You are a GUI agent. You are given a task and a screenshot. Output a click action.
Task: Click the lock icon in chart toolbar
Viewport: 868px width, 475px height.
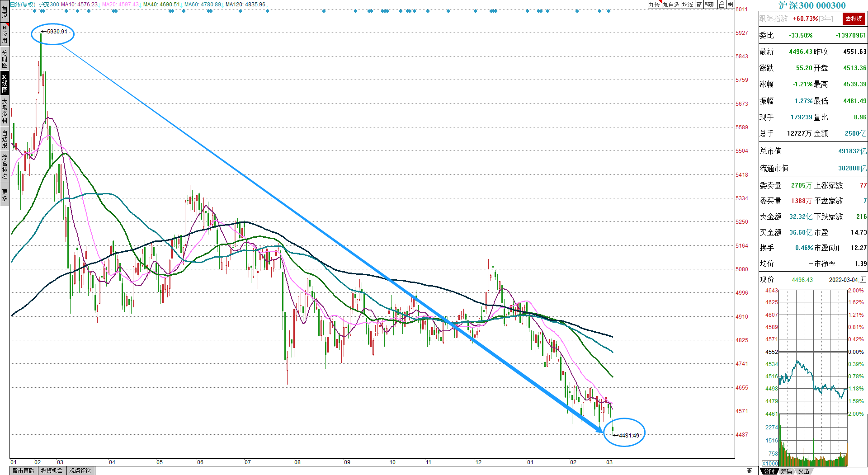pos(722,5)
